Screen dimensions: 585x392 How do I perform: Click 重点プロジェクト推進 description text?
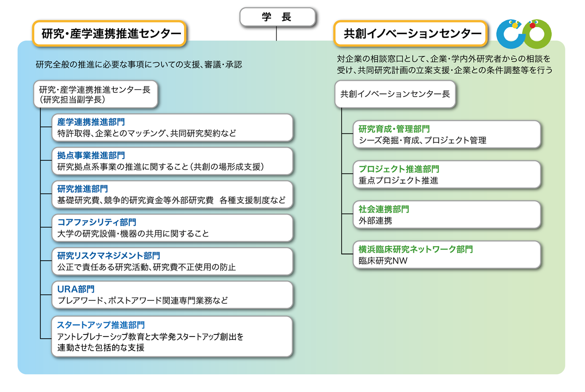pyautogui.click(x=398, y=180)
